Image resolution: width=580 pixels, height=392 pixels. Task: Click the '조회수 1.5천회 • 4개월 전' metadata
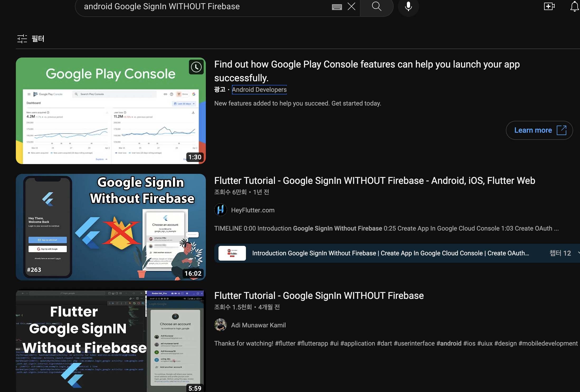pyautogui.click(x=247, y=307)
